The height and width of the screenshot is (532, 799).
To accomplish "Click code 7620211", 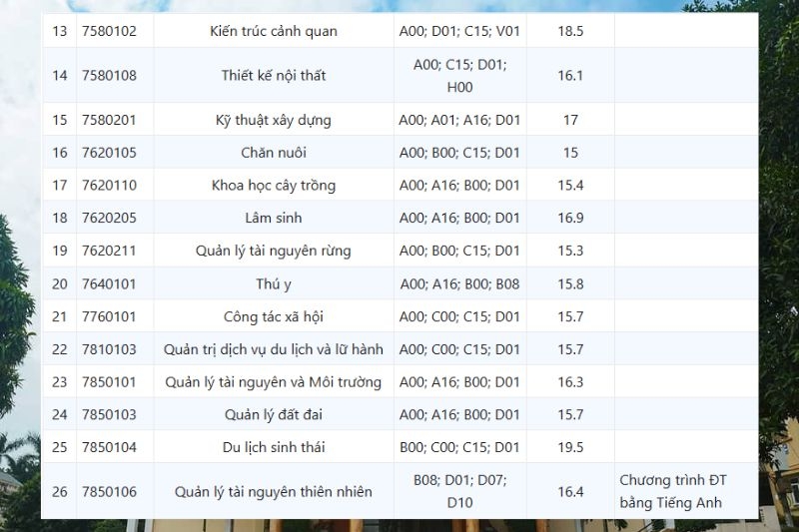I will (x=109, y=251).
